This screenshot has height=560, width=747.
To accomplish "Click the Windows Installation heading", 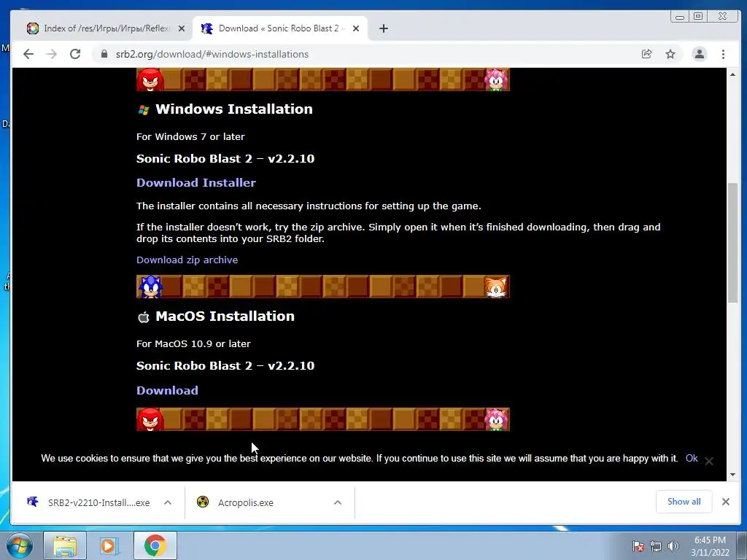I will pos(234,109).
